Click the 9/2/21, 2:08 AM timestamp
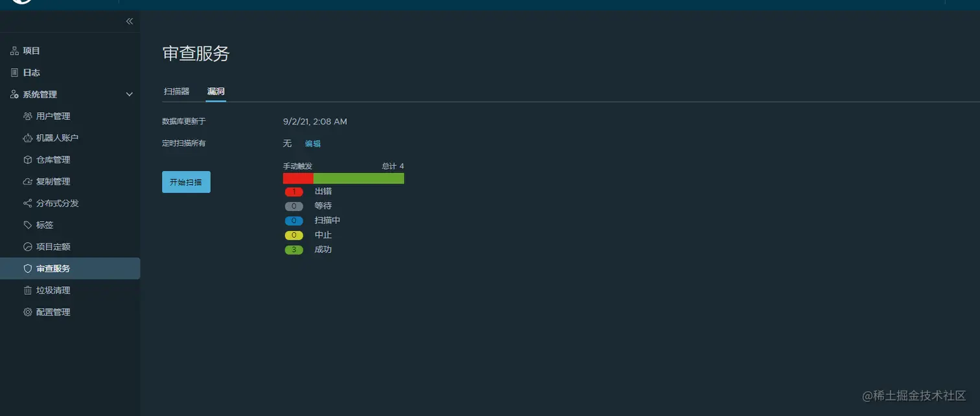 pos(315,121)
